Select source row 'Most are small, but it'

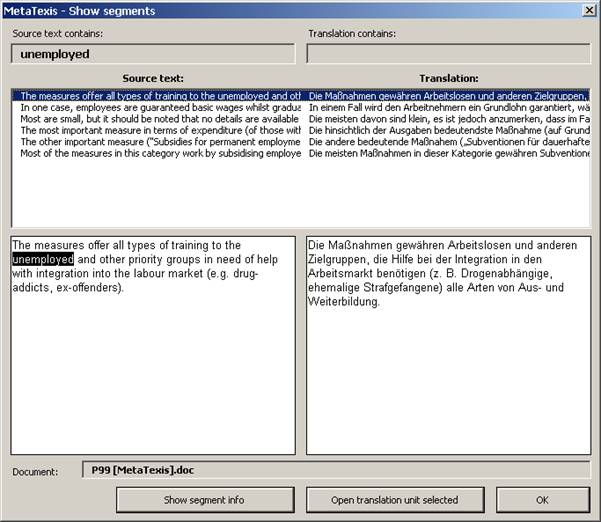(x=160, y=118)
